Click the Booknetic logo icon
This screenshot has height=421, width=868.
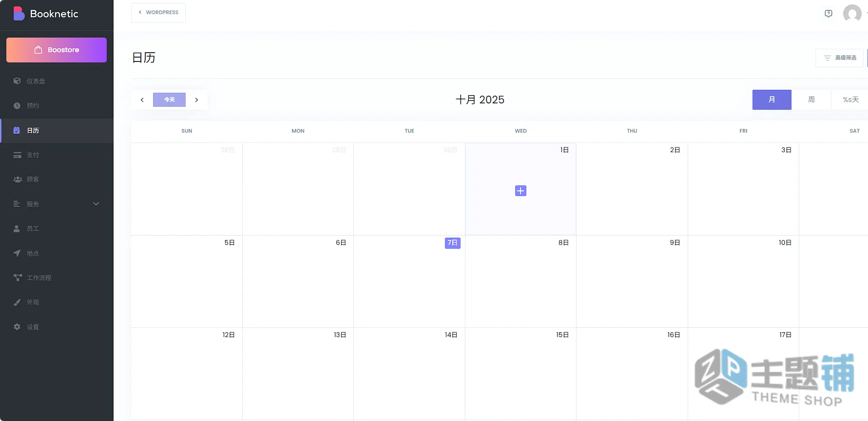point(19,13)
